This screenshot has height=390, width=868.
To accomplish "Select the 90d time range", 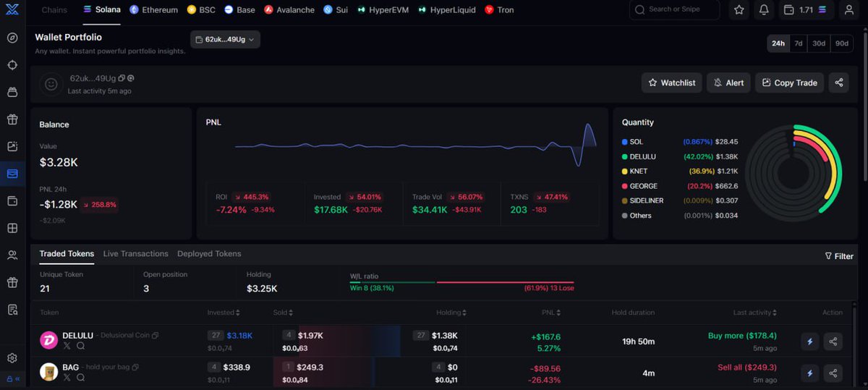I will point(842,43).
